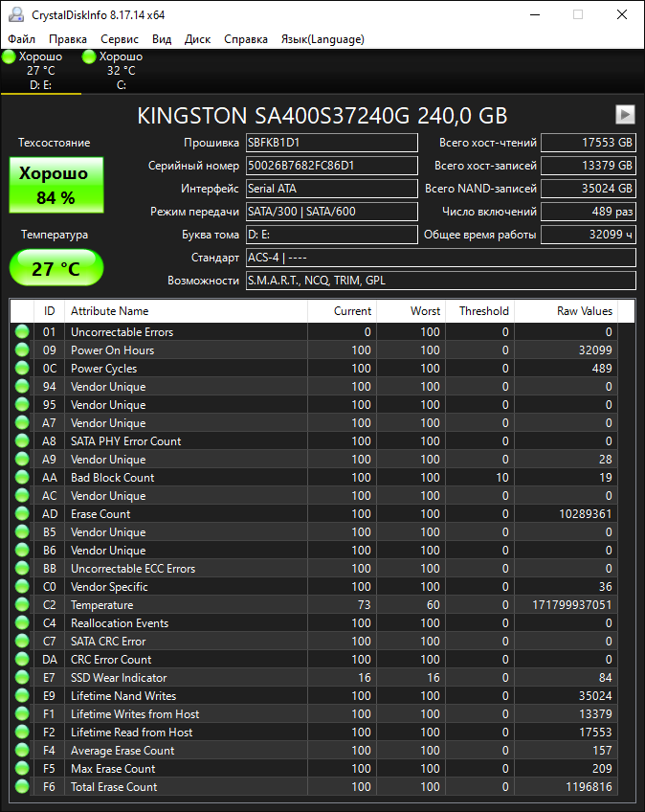645x812 pixels.
Task: Click the Current column header
Action: 343,310
